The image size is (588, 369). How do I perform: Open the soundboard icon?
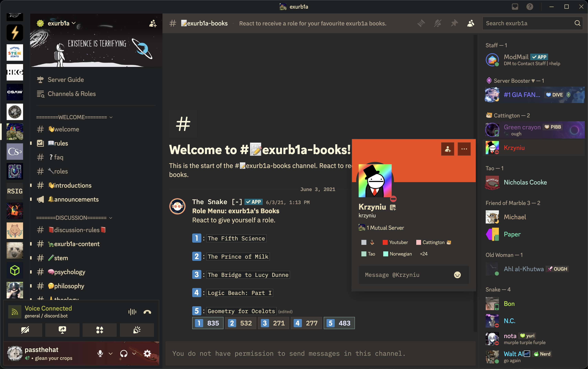[x=137, y=330]
